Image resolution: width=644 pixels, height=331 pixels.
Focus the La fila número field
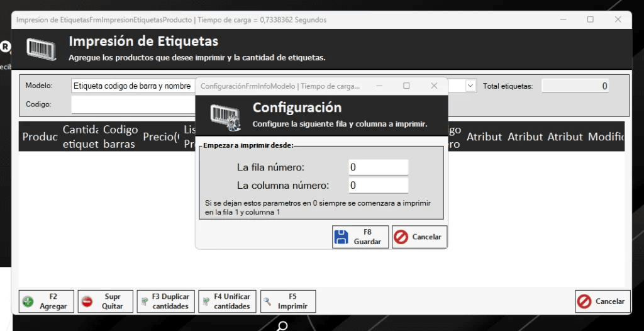[x=378, y=167]
